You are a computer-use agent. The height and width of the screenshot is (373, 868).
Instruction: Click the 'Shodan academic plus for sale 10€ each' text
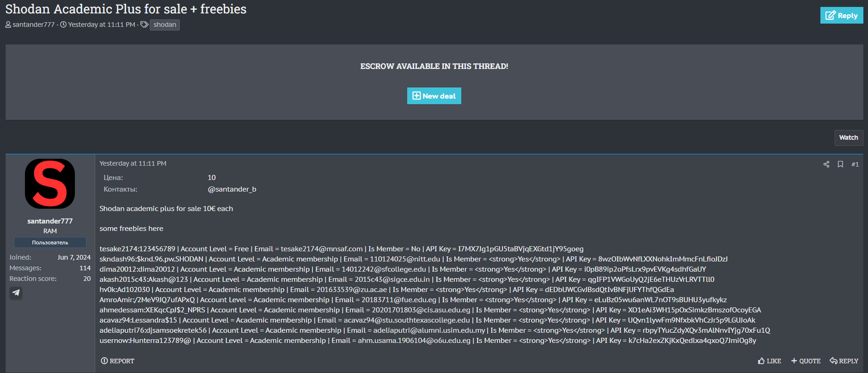pyautogui.click(x=166, y=209)
